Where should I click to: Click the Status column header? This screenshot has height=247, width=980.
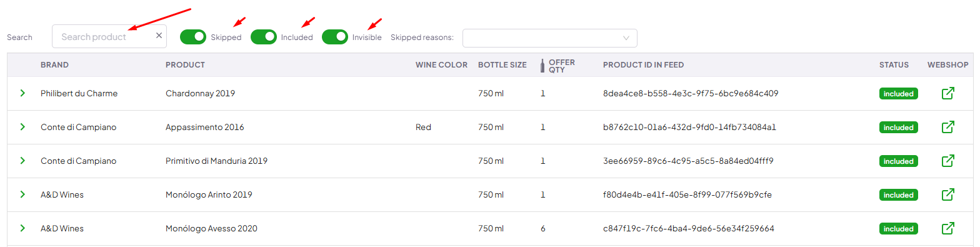point(894,65)
